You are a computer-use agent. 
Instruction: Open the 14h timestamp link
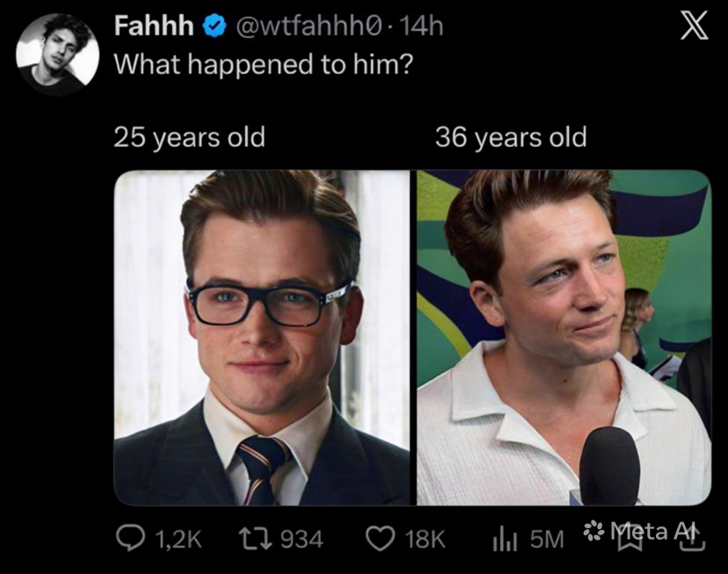coord(420,26)
